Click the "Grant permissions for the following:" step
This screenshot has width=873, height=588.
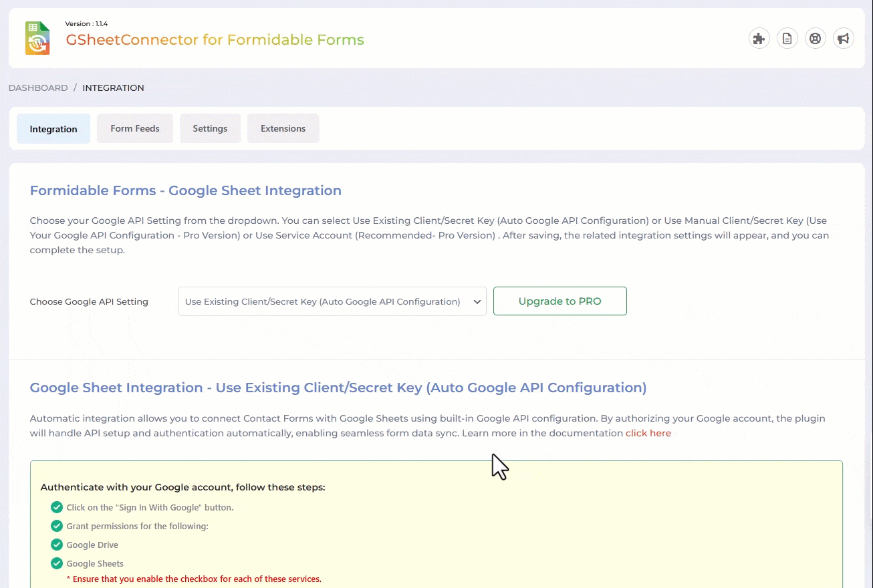137,527
